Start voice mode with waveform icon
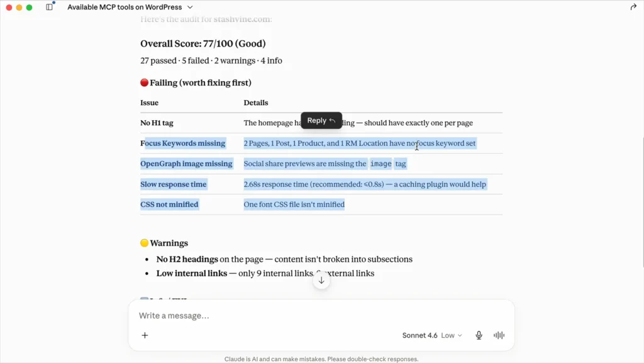This screenshot has height=363, width=644. (499, 335)
